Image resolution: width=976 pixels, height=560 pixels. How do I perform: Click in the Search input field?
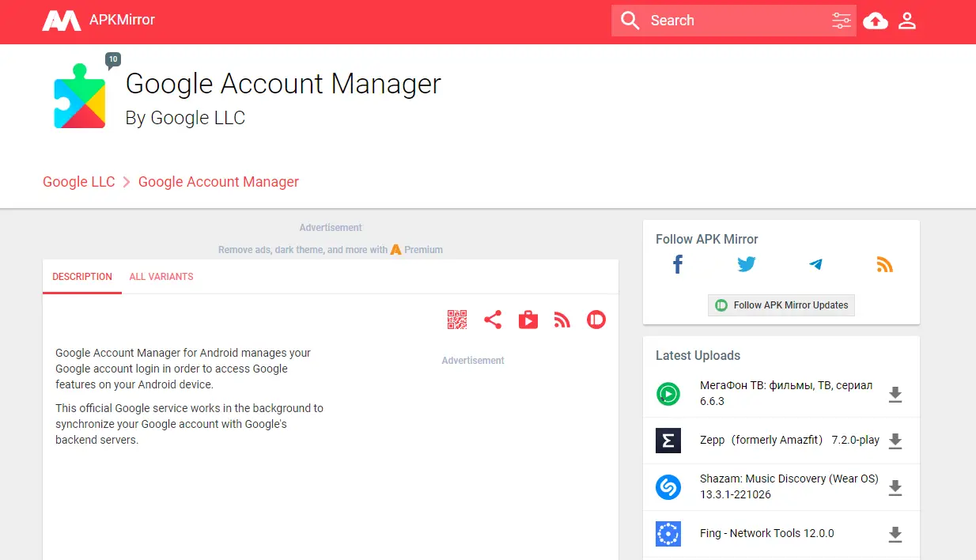point(736,21)
